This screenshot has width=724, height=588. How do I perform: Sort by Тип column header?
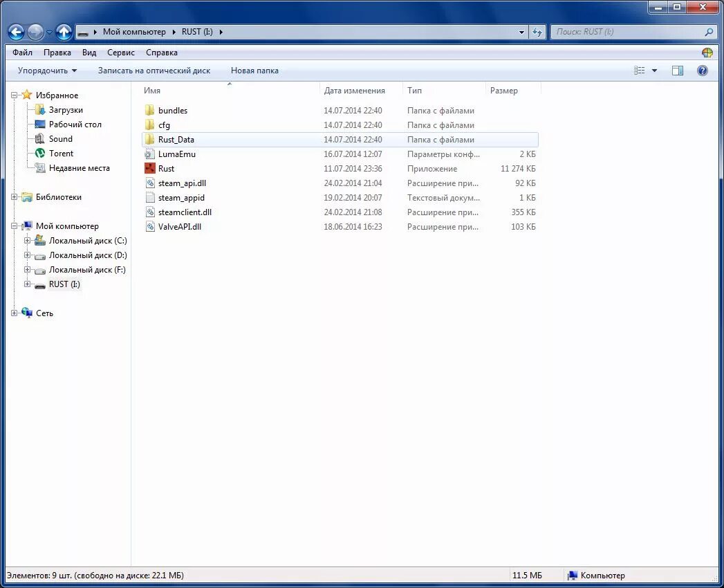[x=414, y=91]
